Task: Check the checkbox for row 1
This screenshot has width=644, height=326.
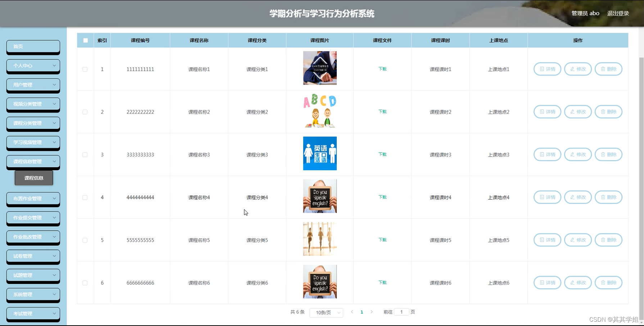Action: [x=85, y=69]
